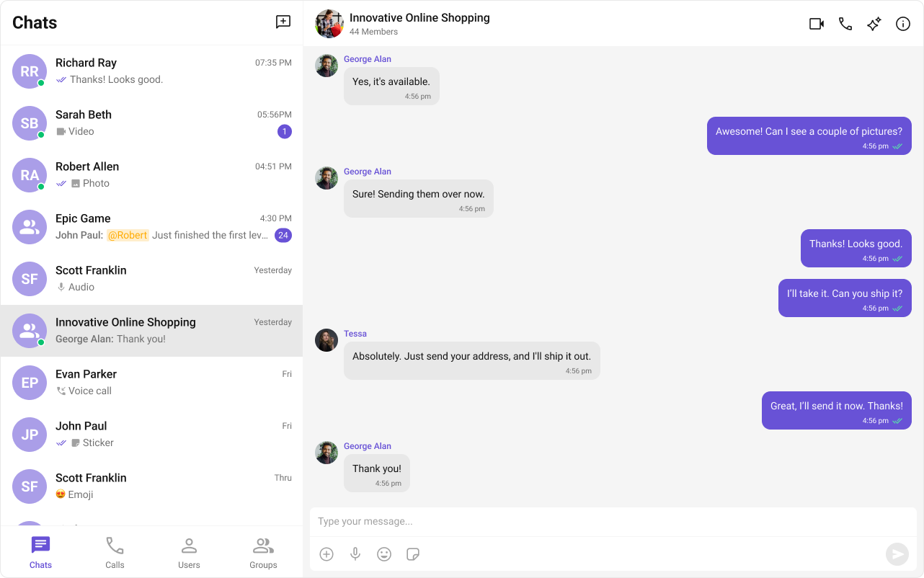Open the AI assistant sparkle icon
The width and height of the screenshot is (924, 578).
coord(874,23)
